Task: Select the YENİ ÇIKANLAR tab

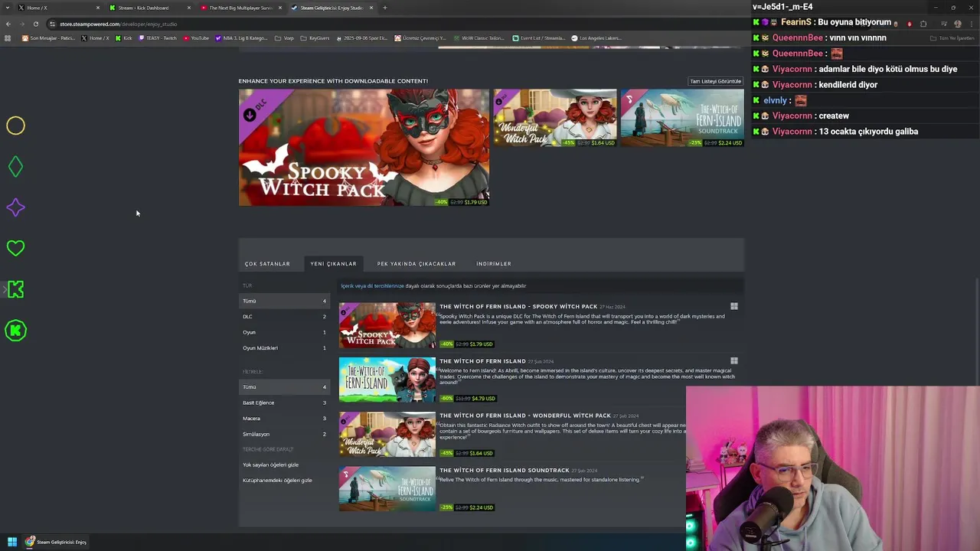Action: 334,264
